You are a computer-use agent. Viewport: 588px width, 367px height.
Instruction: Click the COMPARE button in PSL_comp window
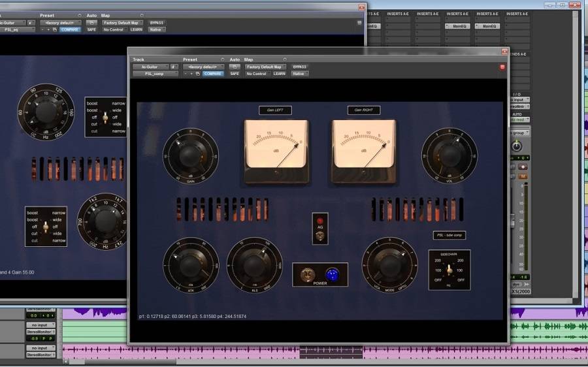point(213,74)
